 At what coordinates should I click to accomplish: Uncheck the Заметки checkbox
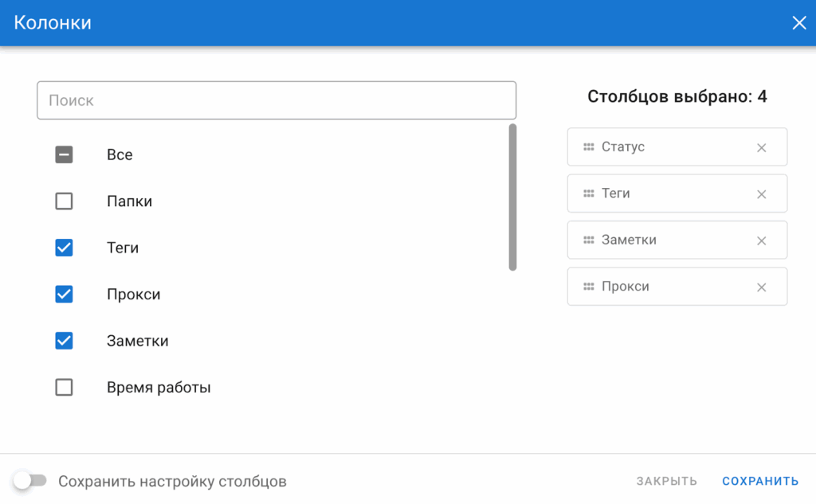point(64,341)
